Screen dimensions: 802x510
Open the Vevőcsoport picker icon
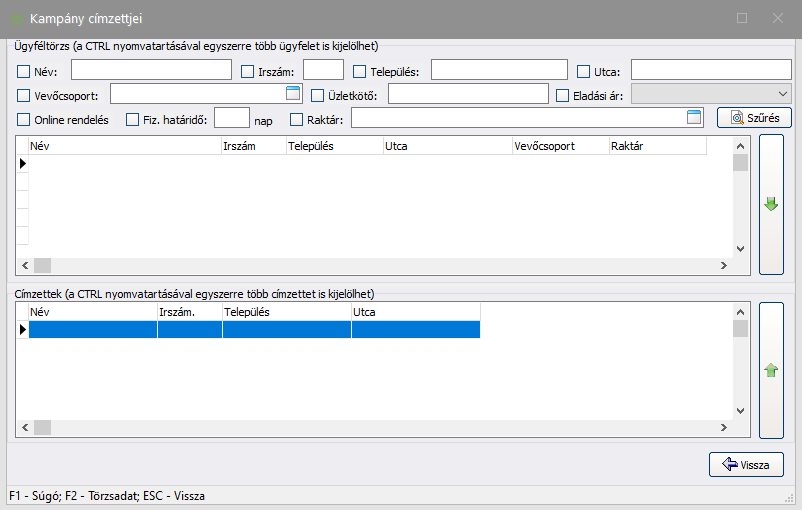tap(293, 94)
